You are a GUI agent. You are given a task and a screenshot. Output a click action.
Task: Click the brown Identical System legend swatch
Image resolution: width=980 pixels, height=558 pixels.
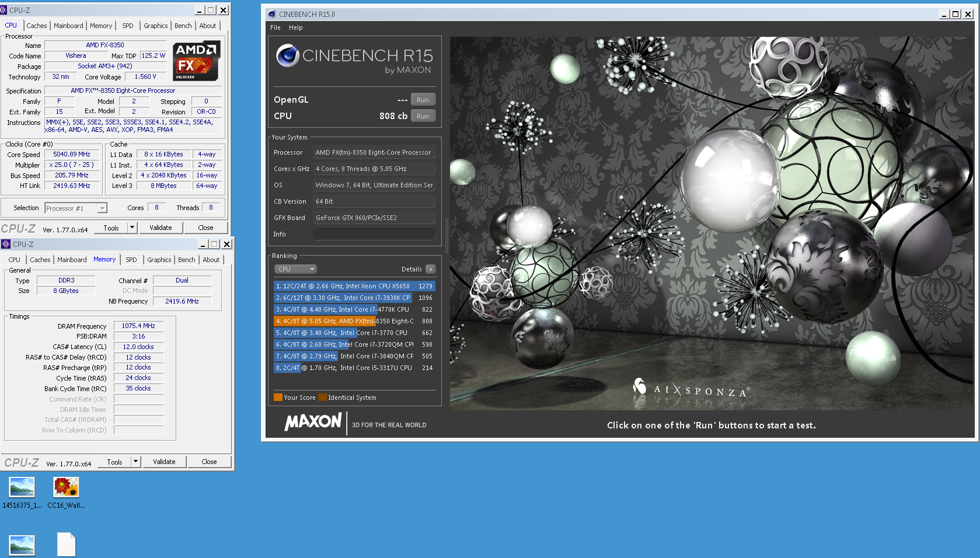[322, 397]
